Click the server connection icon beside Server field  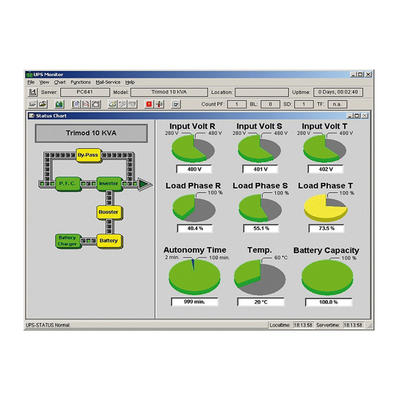click(32, 92)
